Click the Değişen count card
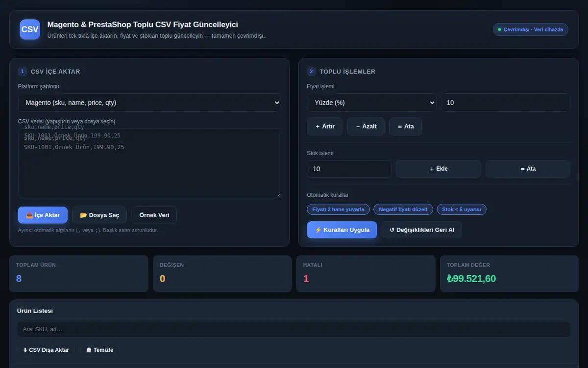This screenshot has width=588, height=368. coord(222,273)
